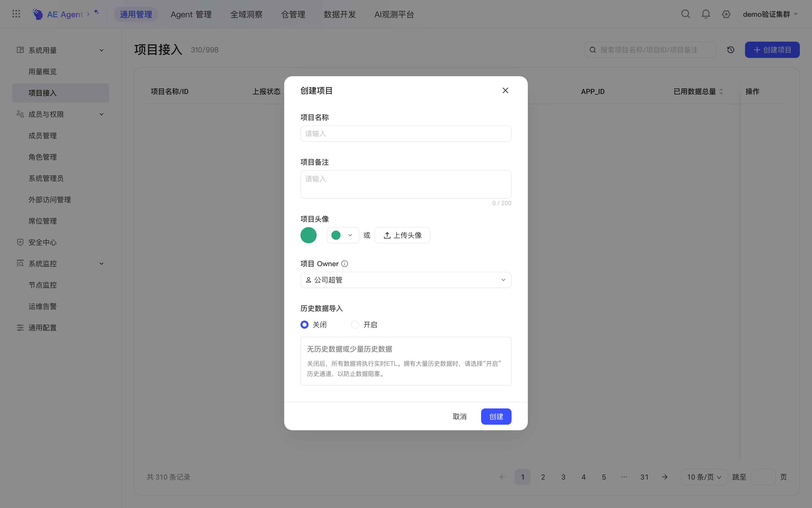Screen dimensions: 812x508
Task: Click the 安全中心 shield icon
Action: (20, 242)
